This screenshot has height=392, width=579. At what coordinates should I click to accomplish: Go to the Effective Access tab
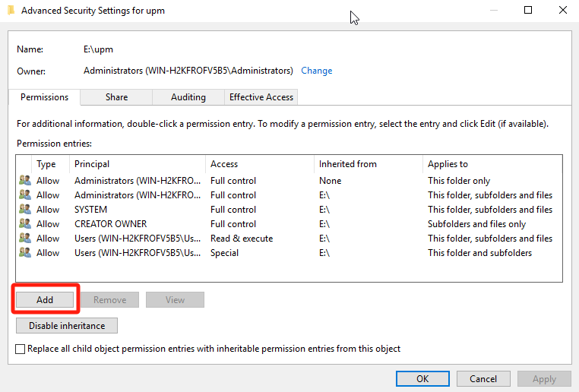click(x=261, y=97)
